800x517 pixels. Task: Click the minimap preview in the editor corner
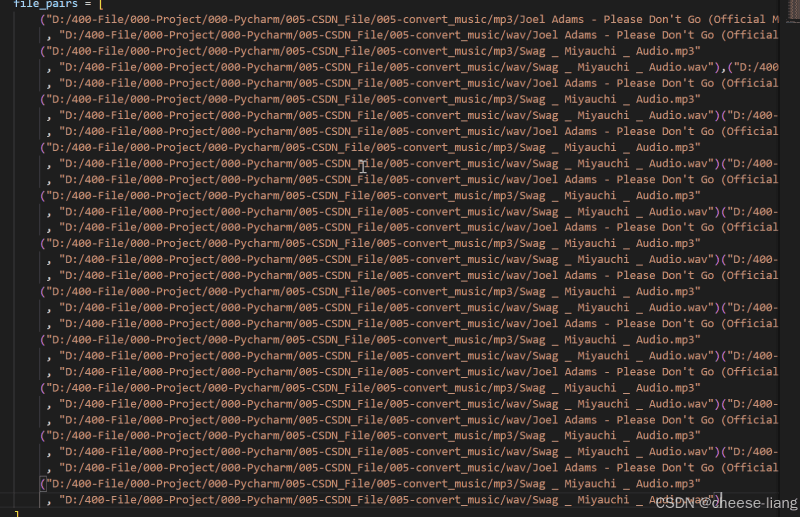(790, 10)
